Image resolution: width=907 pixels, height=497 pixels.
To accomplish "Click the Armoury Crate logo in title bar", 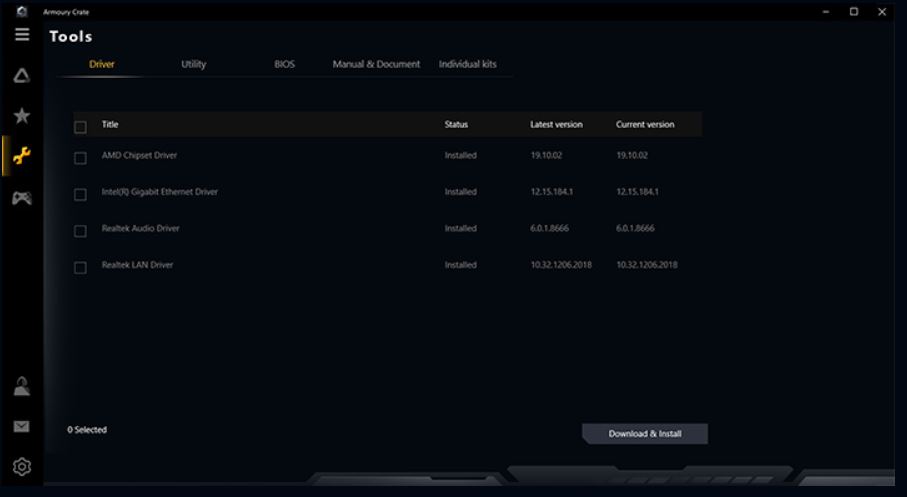I will pos(21,11).
